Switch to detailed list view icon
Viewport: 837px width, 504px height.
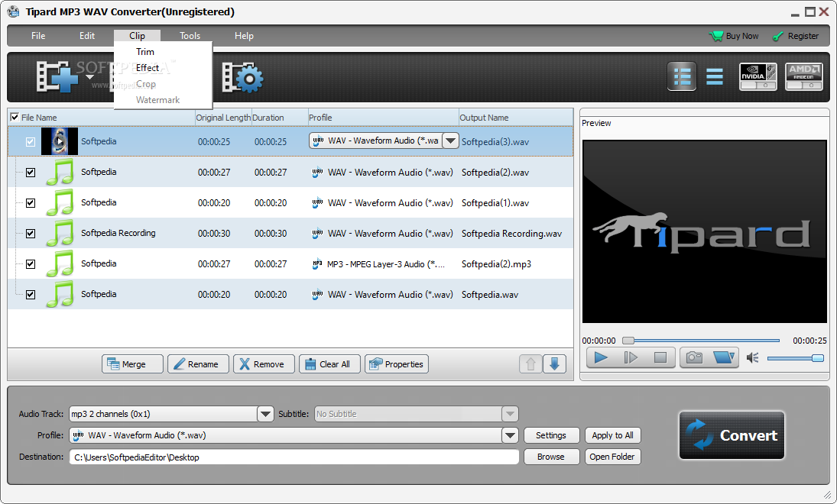(682, 76)
